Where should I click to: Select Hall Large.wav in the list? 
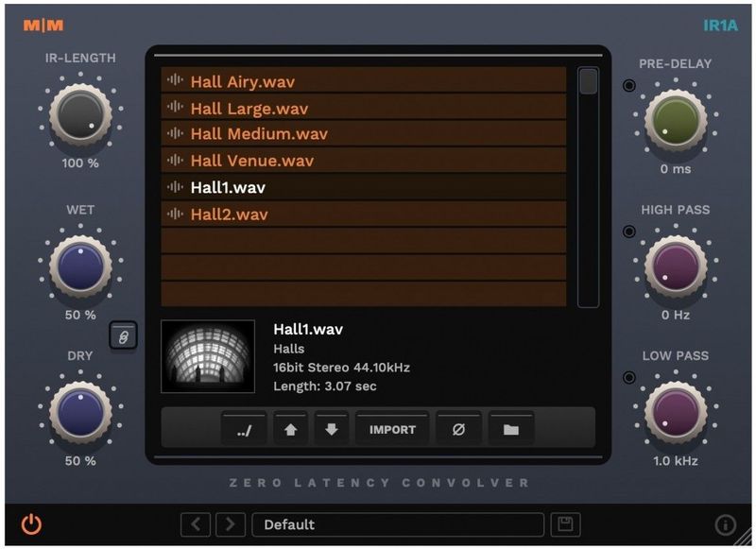(364, 108)
